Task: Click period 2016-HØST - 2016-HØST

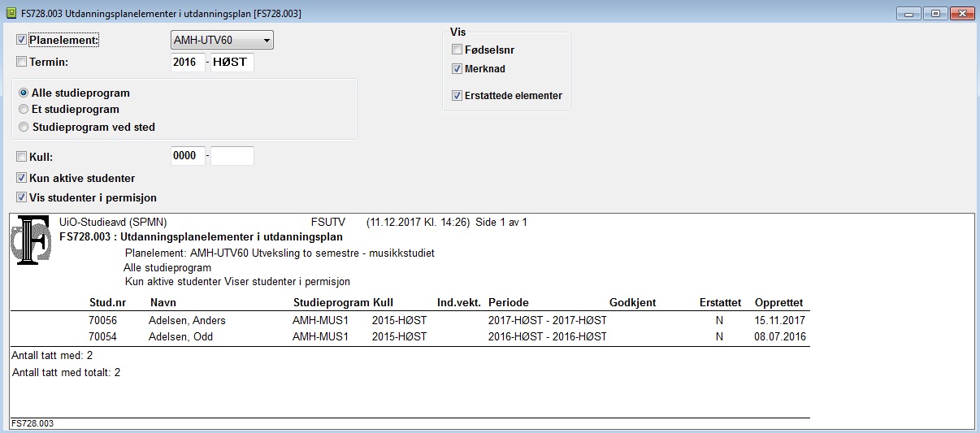Action: click(548, 337)
